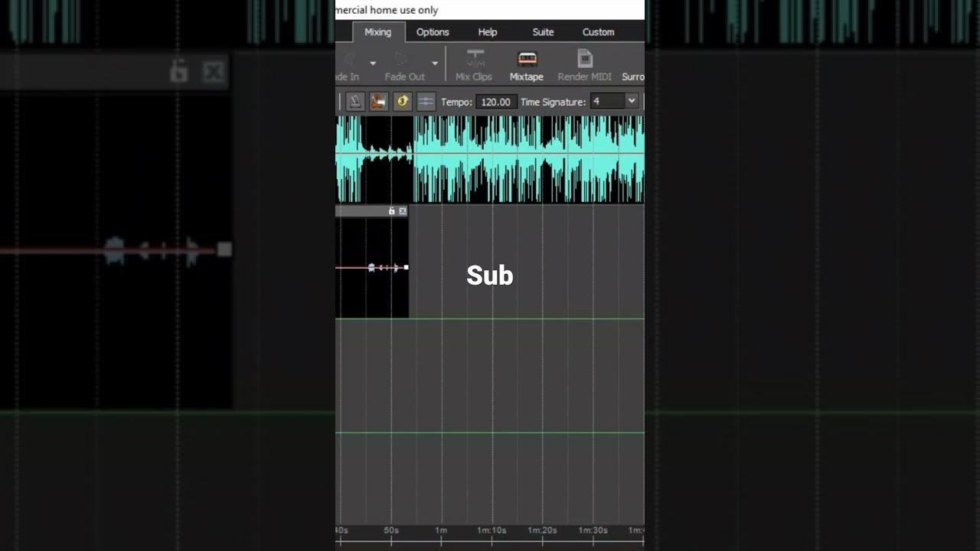
Task: Open the Fade Out dropdown arrow
Action: coord(435,64)
